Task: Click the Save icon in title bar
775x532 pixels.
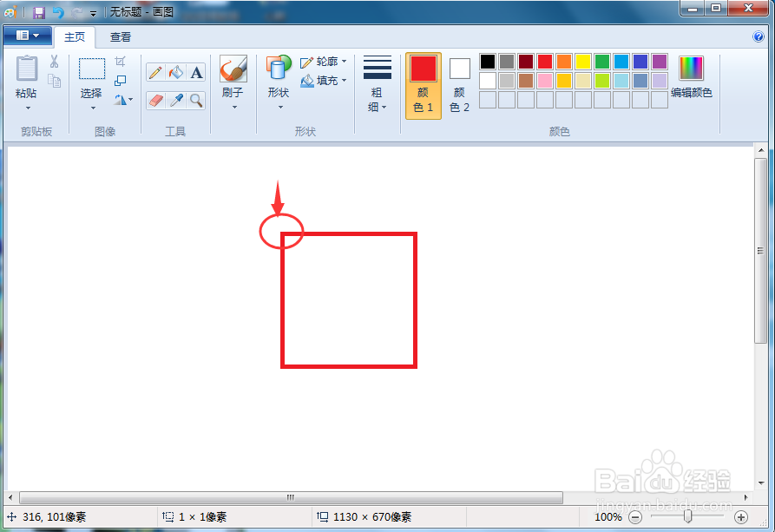Action: click(38, 12)
